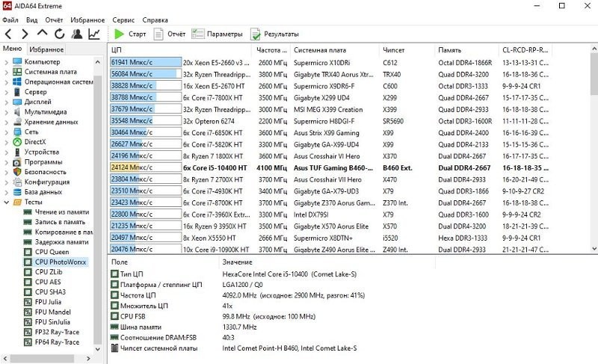The width and height of the screenshot is (598, 364).
Task: Click the results list scroll-down arrow
Action: [x=594, y=248]
